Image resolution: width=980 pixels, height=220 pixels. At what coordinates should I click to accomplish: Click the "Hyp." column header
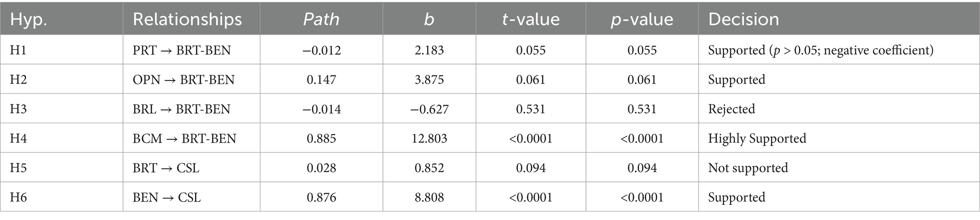[x=28, y=19]
